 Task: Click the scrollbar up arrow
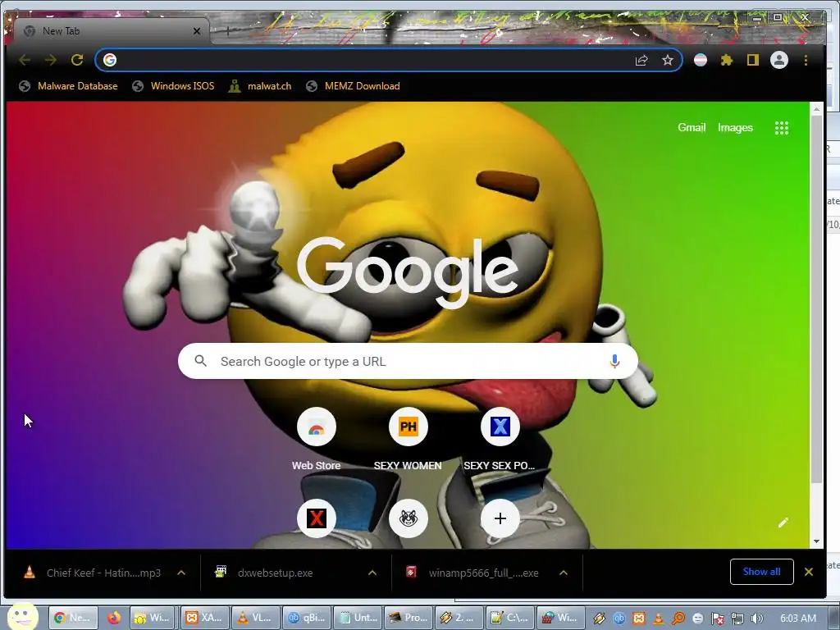coord(816,109)
